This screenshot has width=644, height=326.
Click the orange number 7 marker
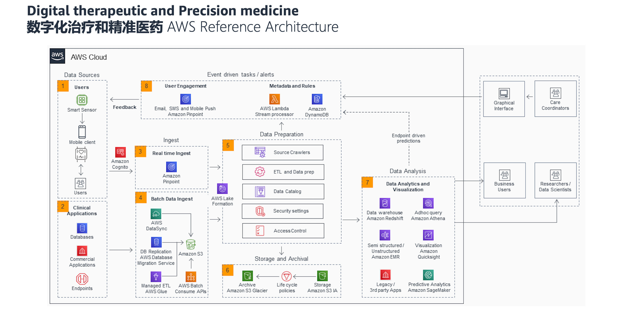367,183
